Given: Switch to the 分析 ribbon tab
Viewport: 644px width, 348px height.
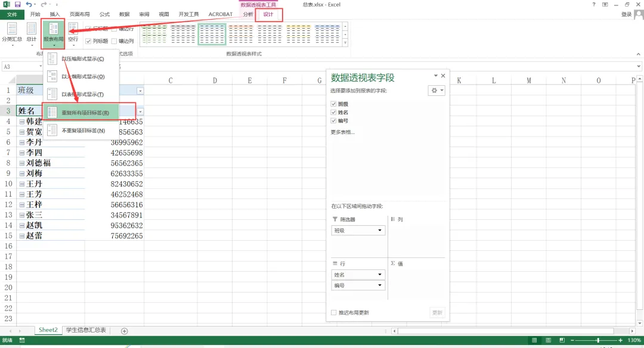Looking at the screenshot, I should coord(248,14).
